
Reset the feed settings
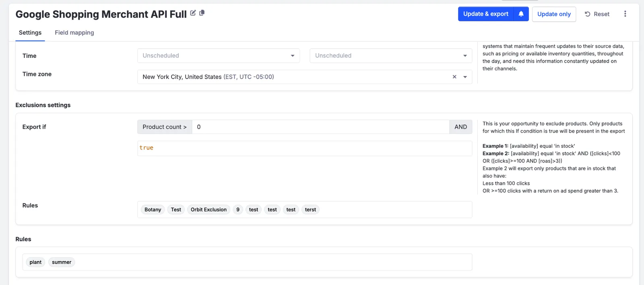(x=597, y=14)
